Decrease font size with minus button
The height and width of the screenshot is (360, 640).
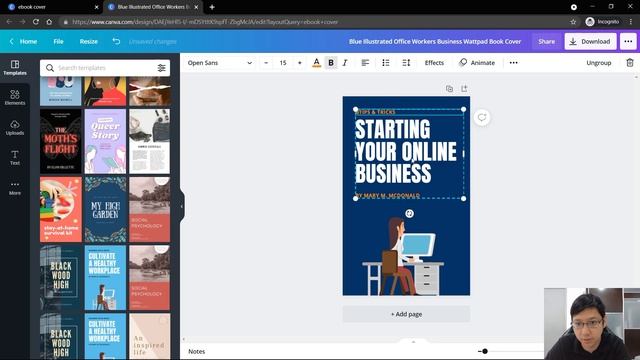pos(266,63)
